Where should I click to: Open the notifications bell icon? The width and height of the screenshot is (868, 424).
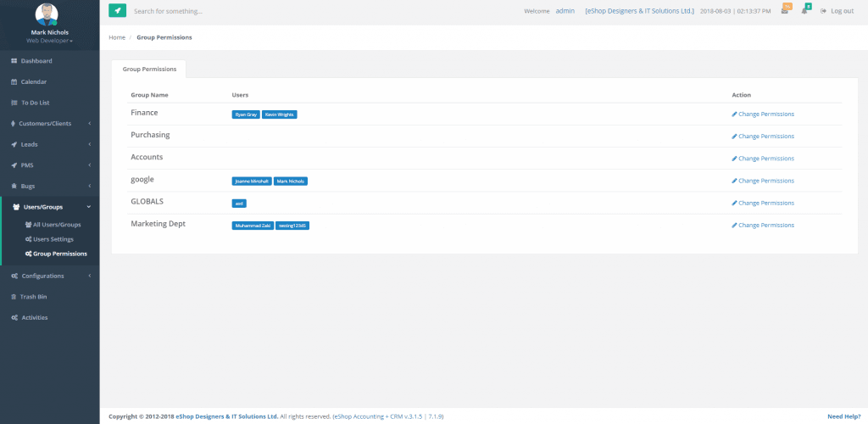[805, 11]
